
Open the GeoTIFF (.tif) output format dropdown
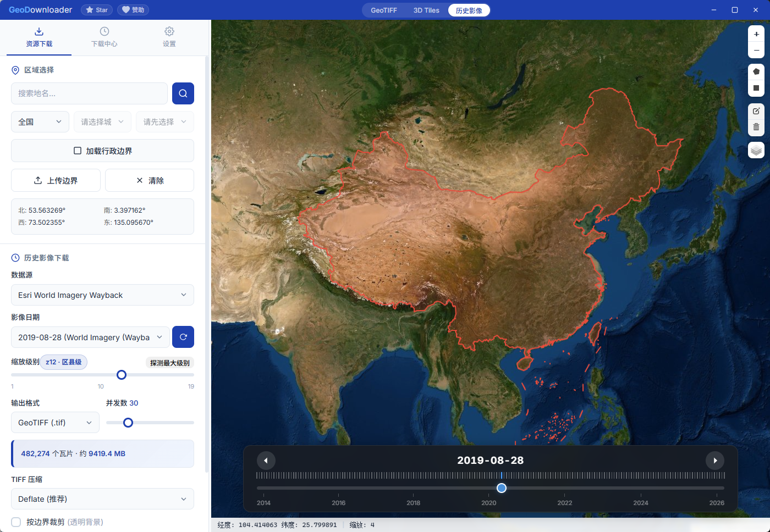pos(55,423)
